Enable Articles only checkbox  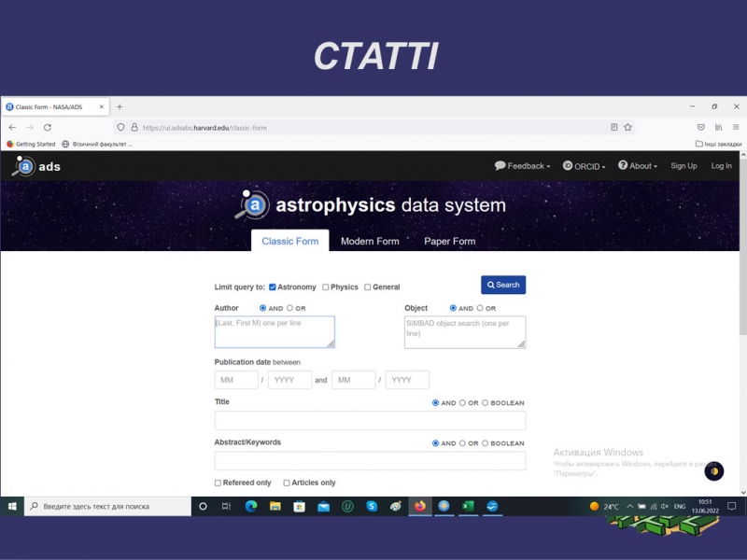(x=287, y=483)
